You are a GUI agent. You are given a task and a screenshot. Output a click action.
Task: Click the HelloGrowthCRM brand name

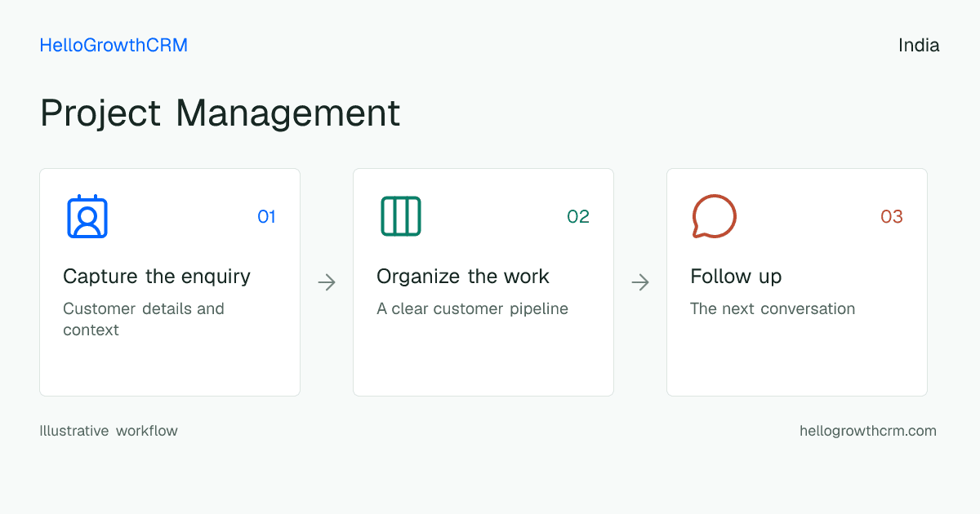pos(114,46)
